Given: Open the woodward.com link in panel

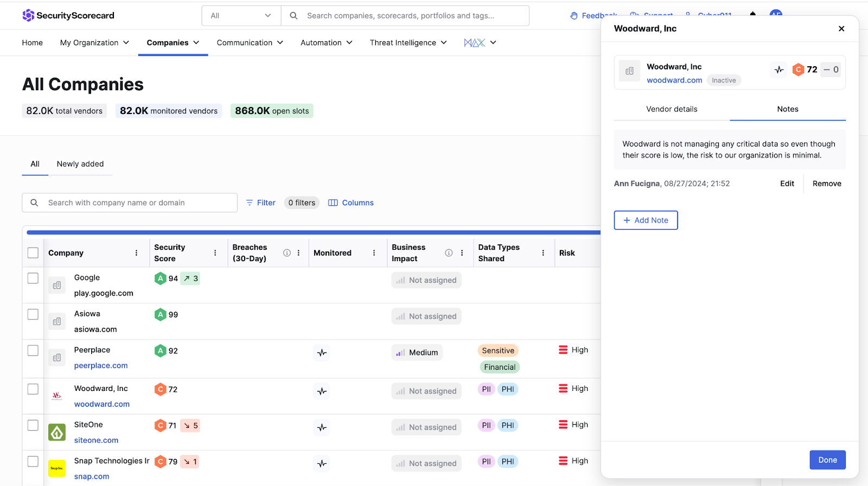Looking at the screenshot, I should coord(674,80).
